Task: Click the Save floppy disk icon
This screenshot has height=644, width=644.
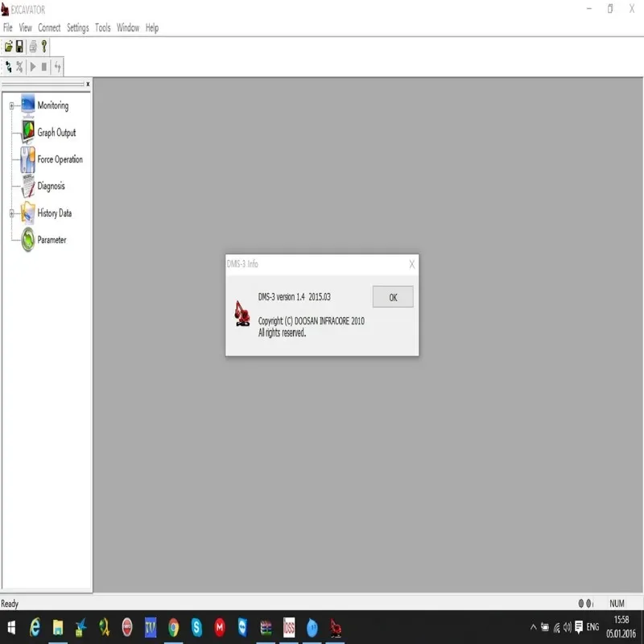Action: (19, 47)
